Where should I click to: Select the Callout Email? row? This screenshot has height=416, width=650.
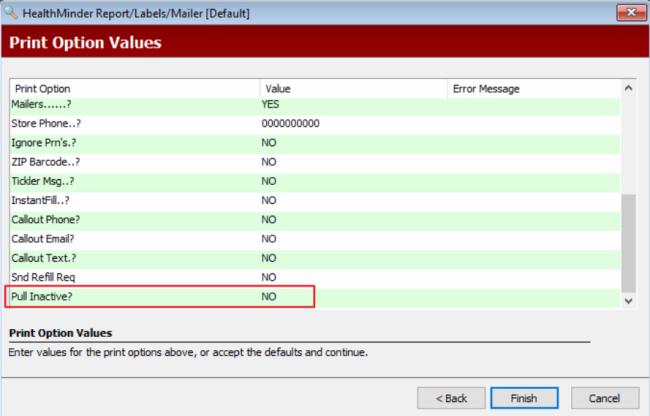click(315, 239)
